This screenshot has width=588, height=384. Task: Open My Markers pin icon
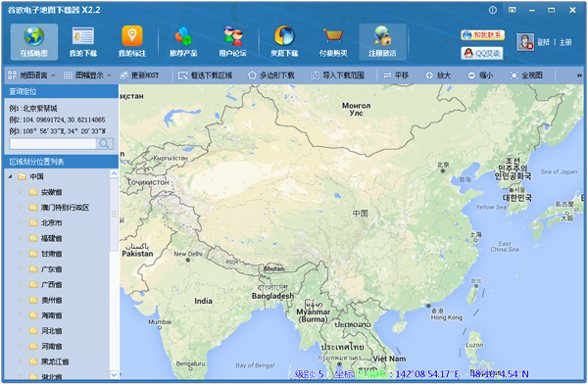tap(132, 36)
